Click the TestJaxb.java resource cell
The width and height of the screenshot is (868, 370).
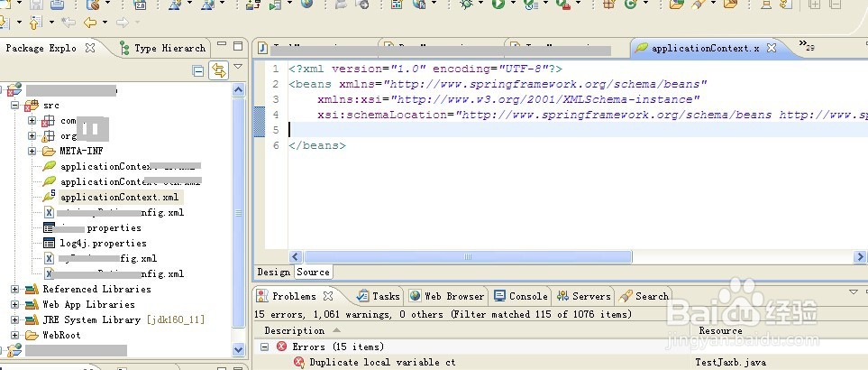pos(730,362)
